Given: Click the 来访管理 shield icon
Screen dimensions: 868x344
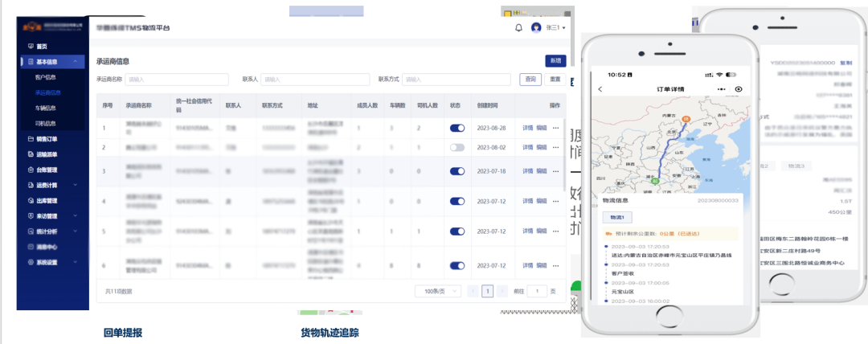Looking at the screenshot, I should (x=31, y=216).
